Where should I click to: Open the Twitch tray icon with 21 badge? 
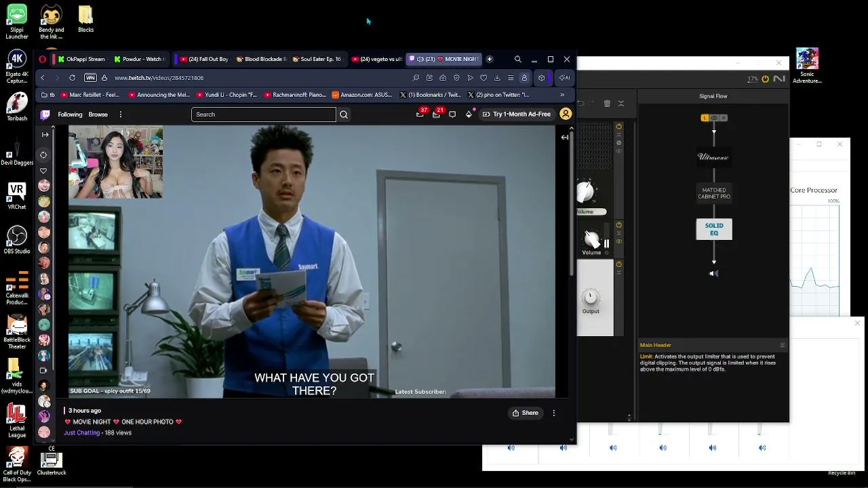437,114
